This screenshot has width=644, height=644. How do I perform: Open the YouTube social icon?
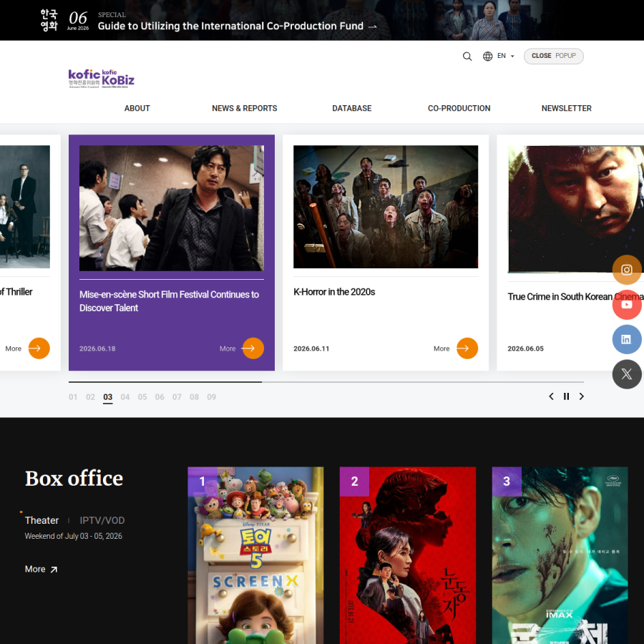point(627,305)
